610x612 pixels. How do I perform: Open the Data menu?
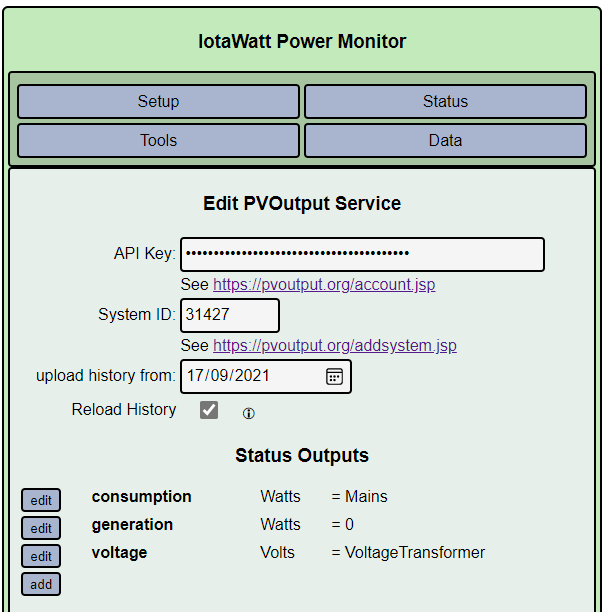coord(445,141)
